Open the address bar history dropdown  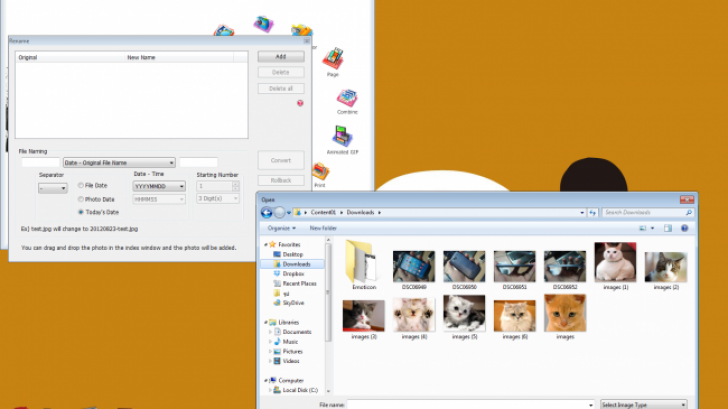coord(582,213)
